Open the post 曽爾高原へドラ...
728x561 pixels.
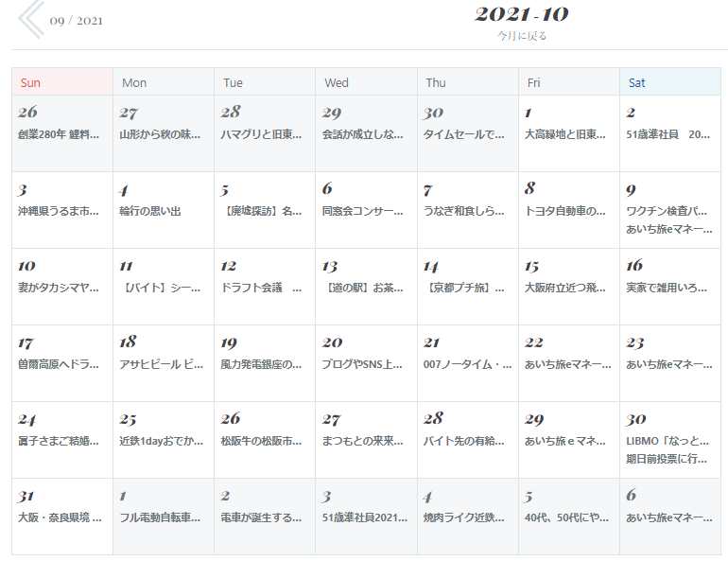pos(59,364)
